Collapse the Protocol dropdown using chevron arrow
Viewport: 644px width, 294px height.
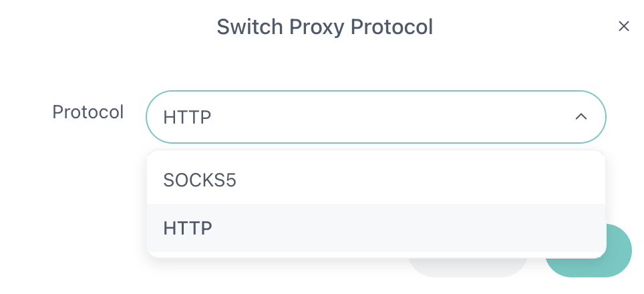tap(581, 117)
